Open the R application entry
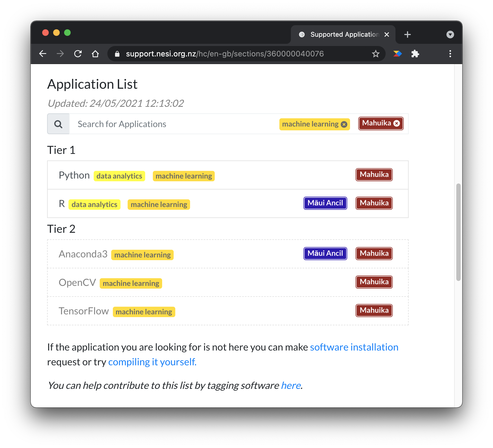493x448 pixels. pyautogui.click(x=62, y=204)
